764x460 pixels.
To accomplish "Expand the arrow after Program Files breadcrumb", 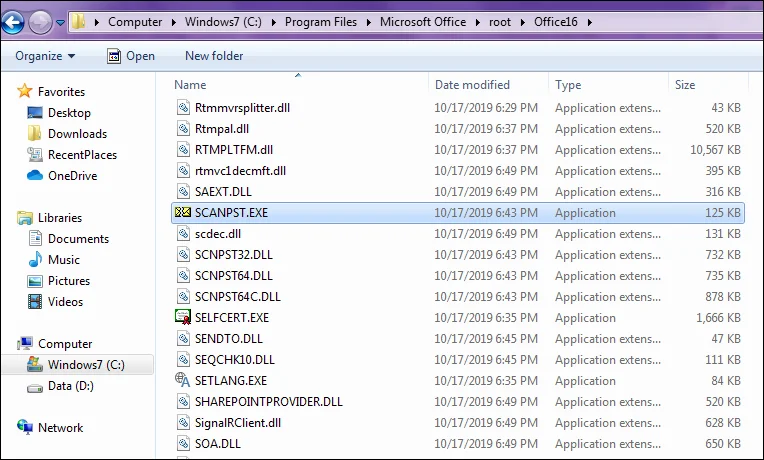I will (x=368, y=22).
